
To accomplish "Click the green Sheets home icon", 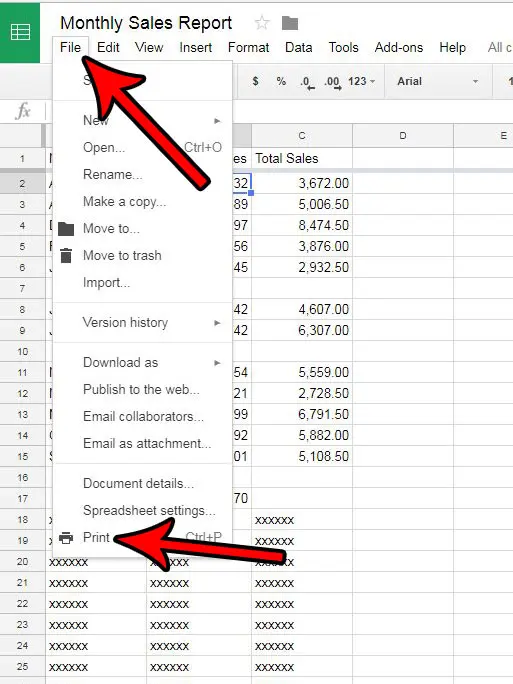I will point(20,32).
